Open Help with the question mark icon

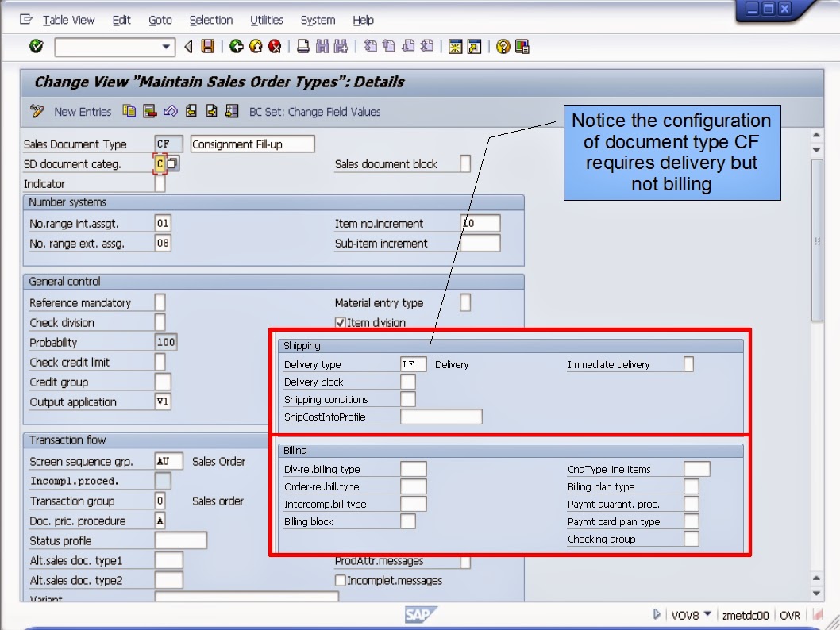503,47
